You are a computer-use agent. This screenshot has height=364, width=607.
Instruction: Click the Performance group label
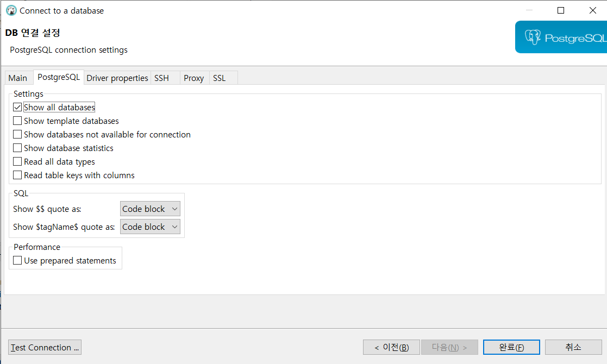pos(37,247)
